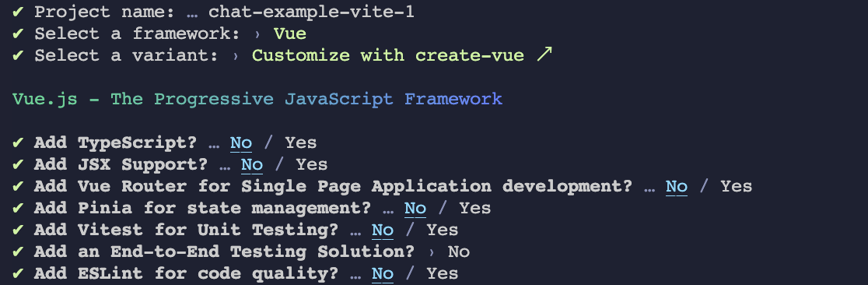The width and height of the screenshot is (868, 285).
Task: Select Yes for Add TypeScript
Action: tap(300, 143)
